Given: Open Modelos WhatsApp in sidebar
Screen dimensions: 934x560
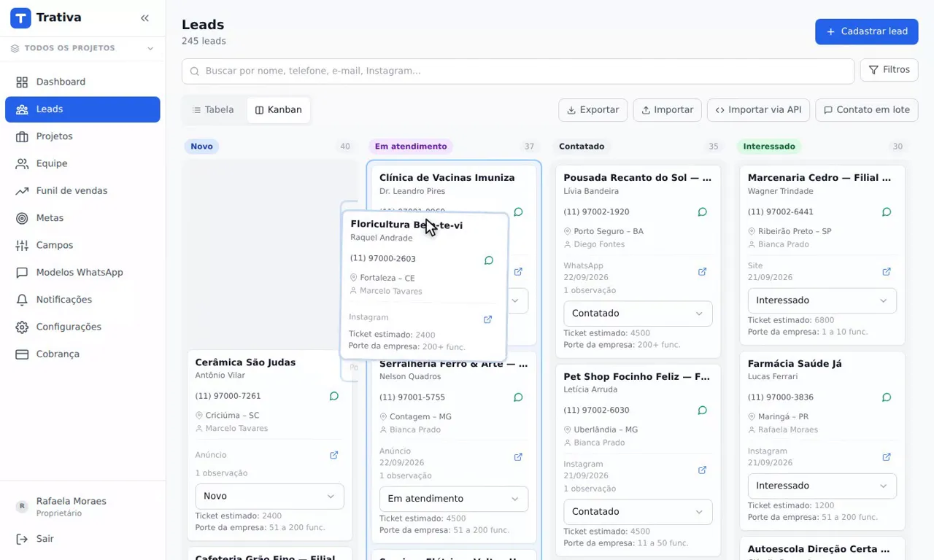Looking at the screenshot, I should click(x=82, y=273).
